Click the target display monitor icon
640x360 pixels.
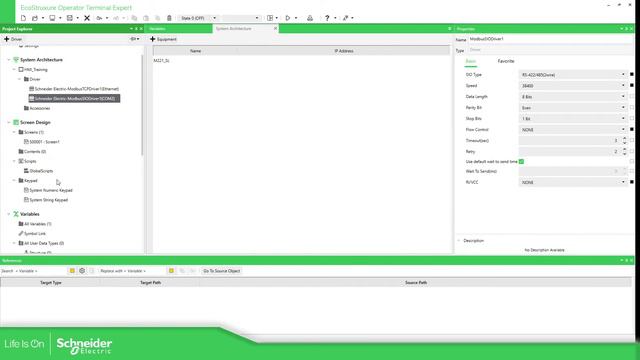tap(52, 18)
